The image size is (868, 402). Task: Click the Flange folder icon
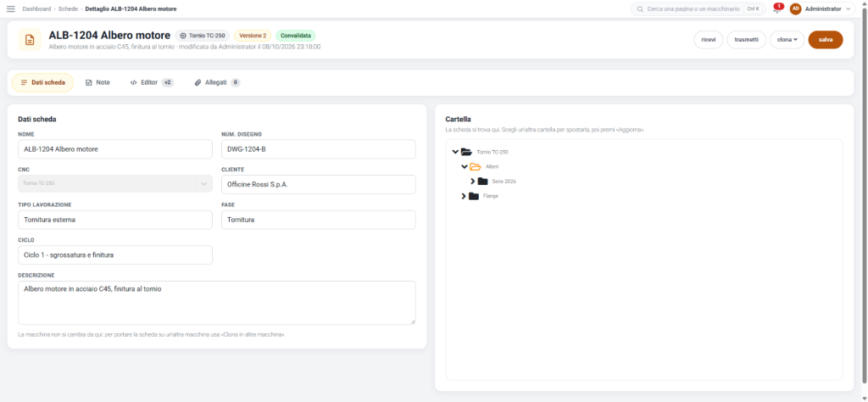tap(473, 196)
